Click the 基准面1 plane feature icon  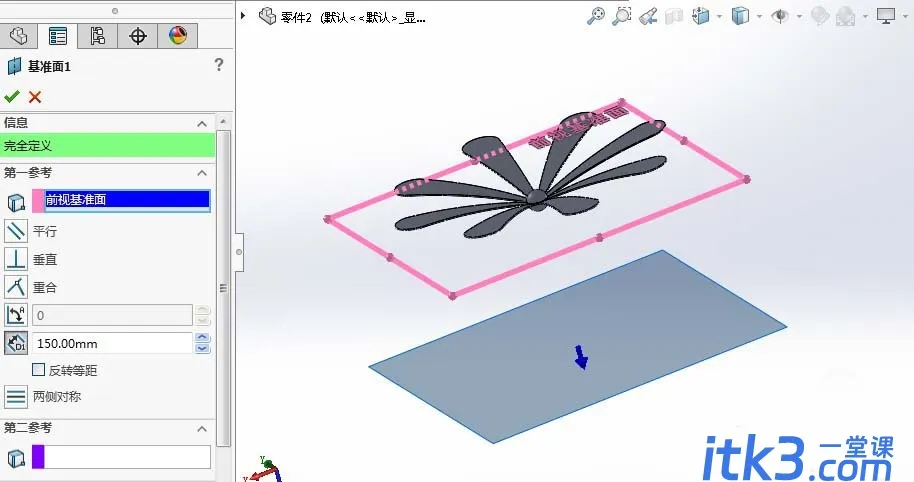coord(14,66)
